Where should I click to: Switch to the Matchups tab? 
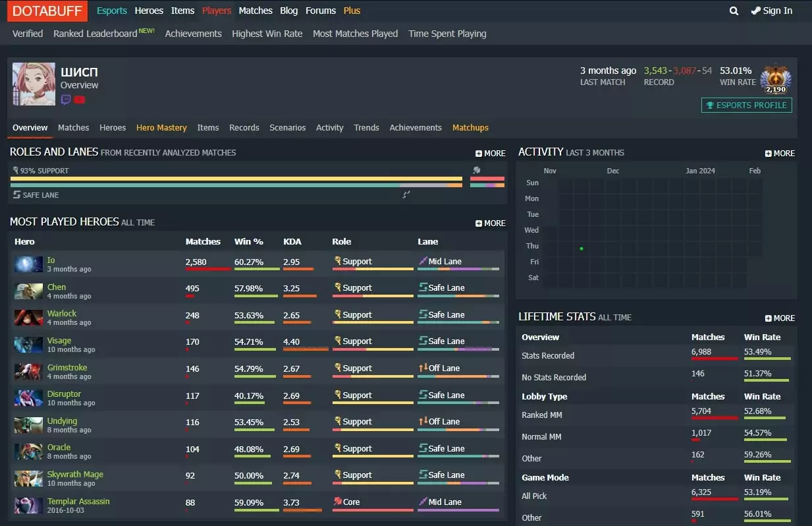pos(470,128)
